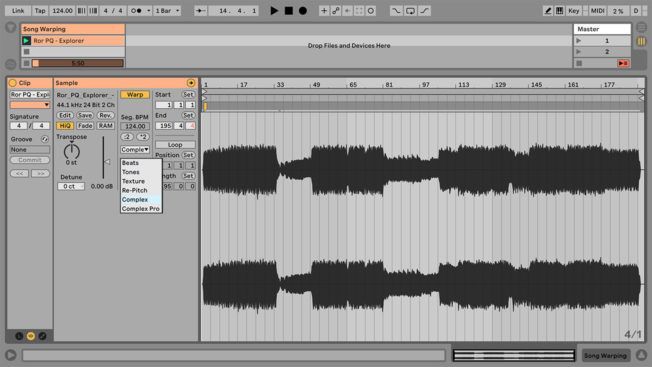Click the punch-out curve icon
The image size is (652, 367).
[424, 11]
